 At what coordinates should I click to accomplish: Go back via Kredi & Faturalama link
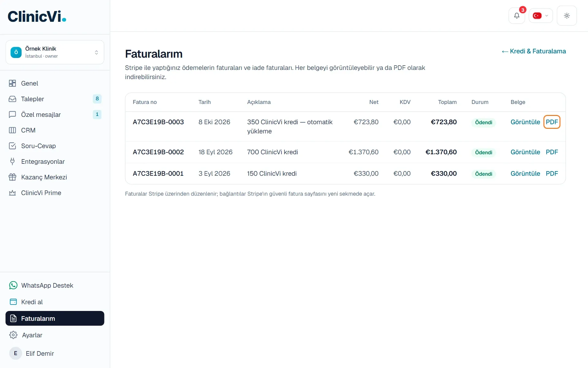tap(534, 52)
